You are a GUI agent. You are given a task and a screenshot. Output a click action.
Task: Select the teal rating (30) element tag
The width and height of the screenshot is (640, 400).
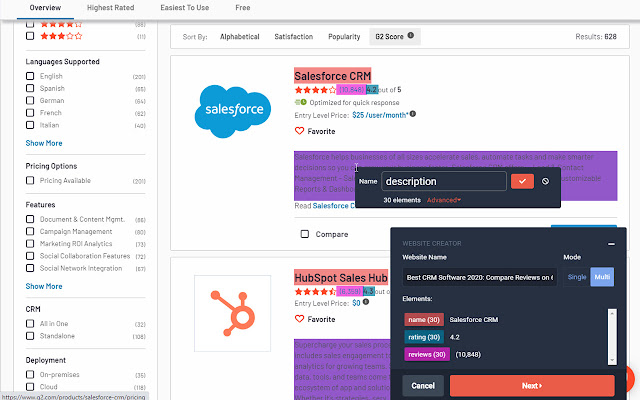coord(424,337)
